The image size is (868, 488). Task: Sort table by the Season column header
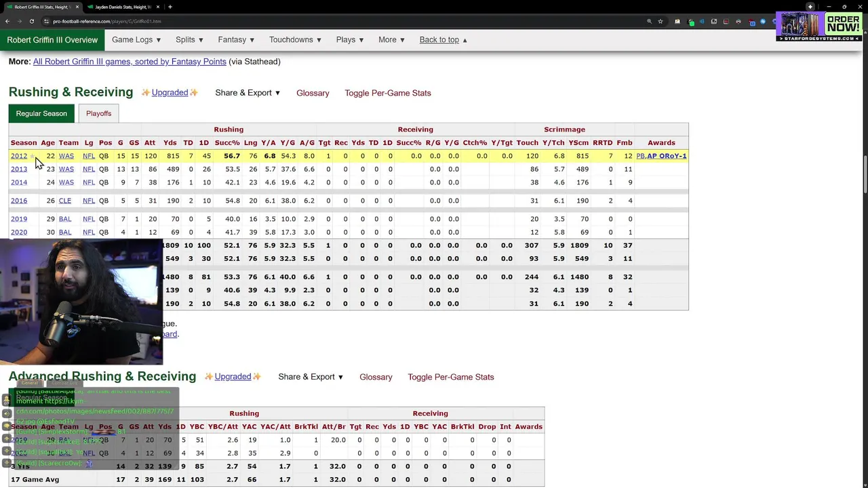pos(24,142)
